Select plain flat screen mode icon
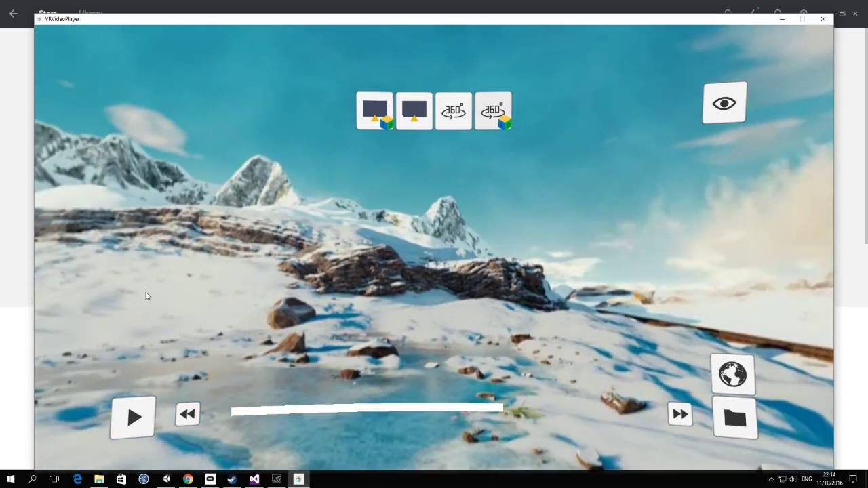 click(x=414, y=111)
